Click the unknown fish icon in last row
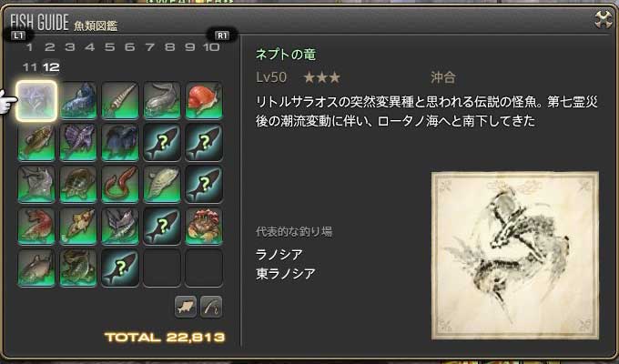The image size is (619, 364). click(120, 268)
